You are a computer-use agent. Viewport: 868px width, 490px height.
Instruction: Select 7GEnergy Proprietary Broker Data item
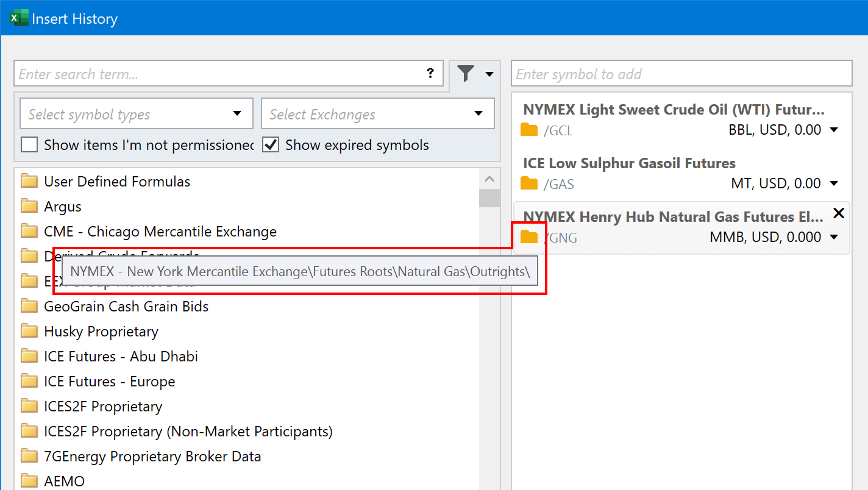(x=152, y=456)
